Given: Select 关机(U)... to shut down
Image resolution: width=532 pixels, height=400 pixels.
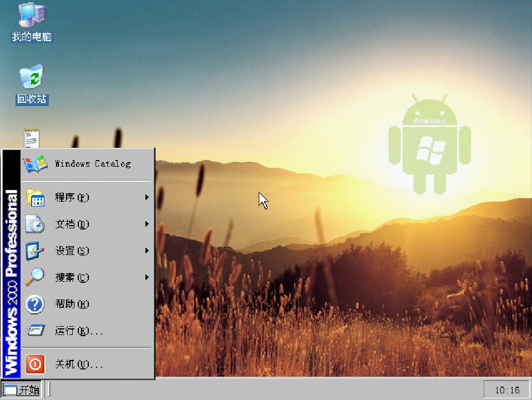Looking at the screenshot, I should tap(88, 364).
